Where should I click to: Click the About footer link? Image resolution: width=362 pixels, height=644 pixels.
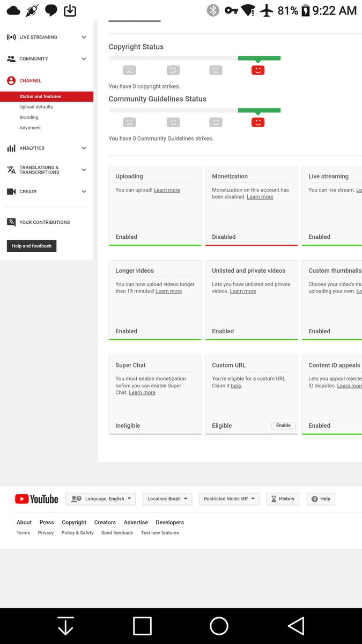point(24,523)
